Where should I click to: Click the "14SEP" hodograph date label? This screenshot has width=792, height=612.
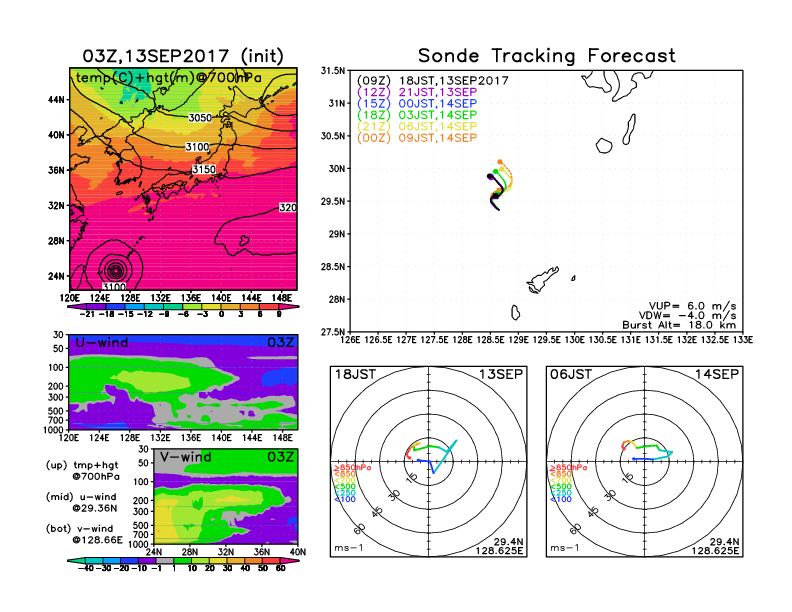717,374
